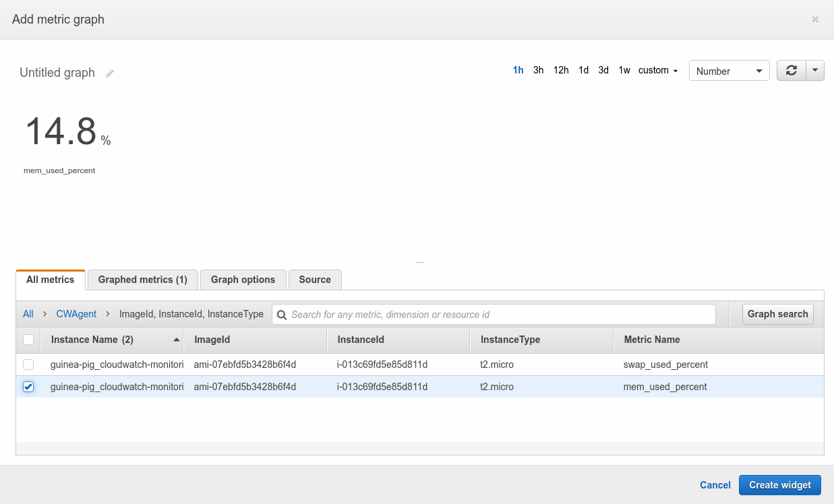Image resolution: width=834 pixels, height=504 pixels.
Task: Click Metric Name column header
Action: click(719, 340)
